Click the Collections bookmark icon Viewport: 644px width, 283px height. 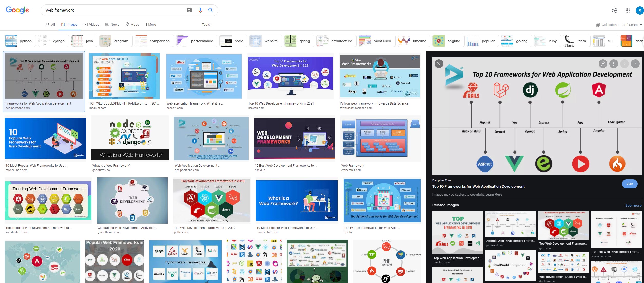[598, 25]
